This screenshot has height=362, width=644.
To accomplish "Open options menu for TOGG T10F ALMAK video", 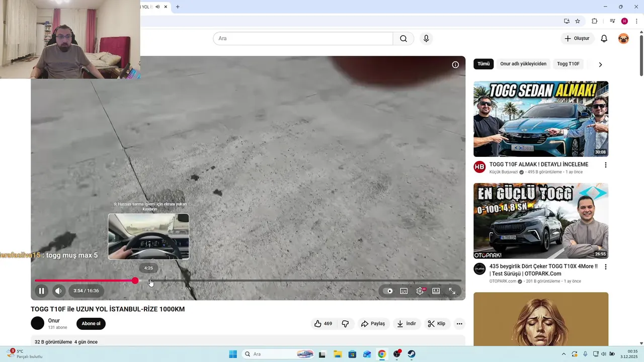I will [606, 165].
